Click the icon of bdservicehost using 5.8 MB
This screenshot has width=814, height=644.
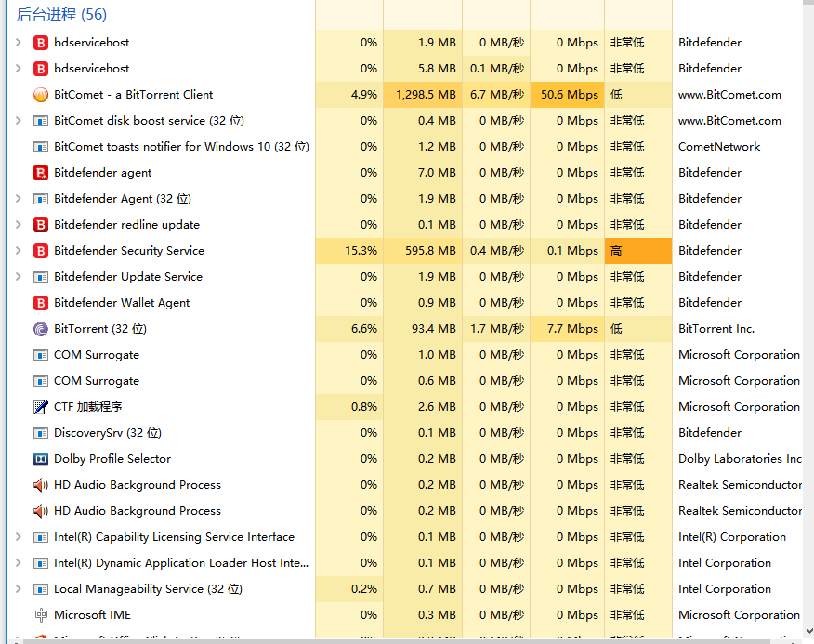(x=41, y=69)
